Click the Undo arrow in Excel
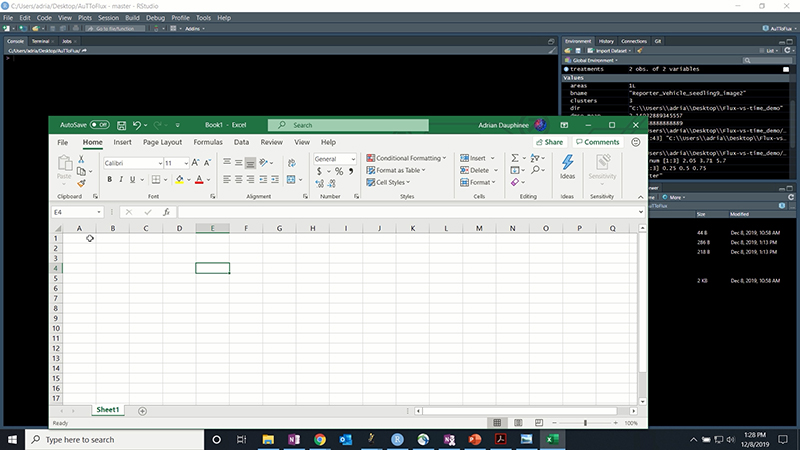The image size is (800, 450). 136,125
